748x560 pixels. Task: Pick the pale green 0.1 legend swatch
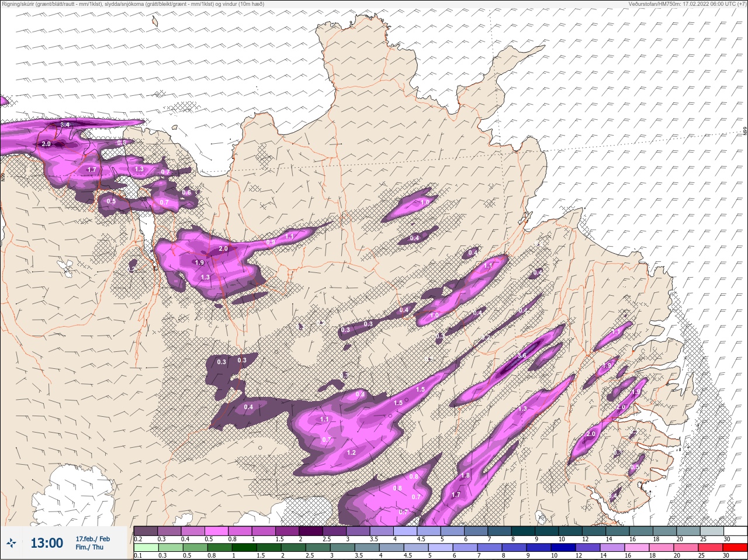[146, 548]
